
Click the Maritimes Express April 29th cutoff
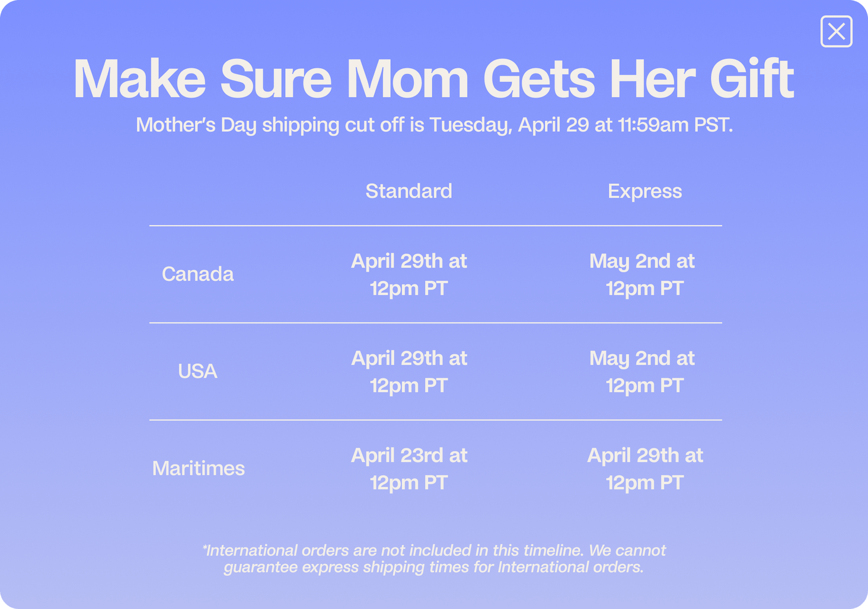(644, 469)
